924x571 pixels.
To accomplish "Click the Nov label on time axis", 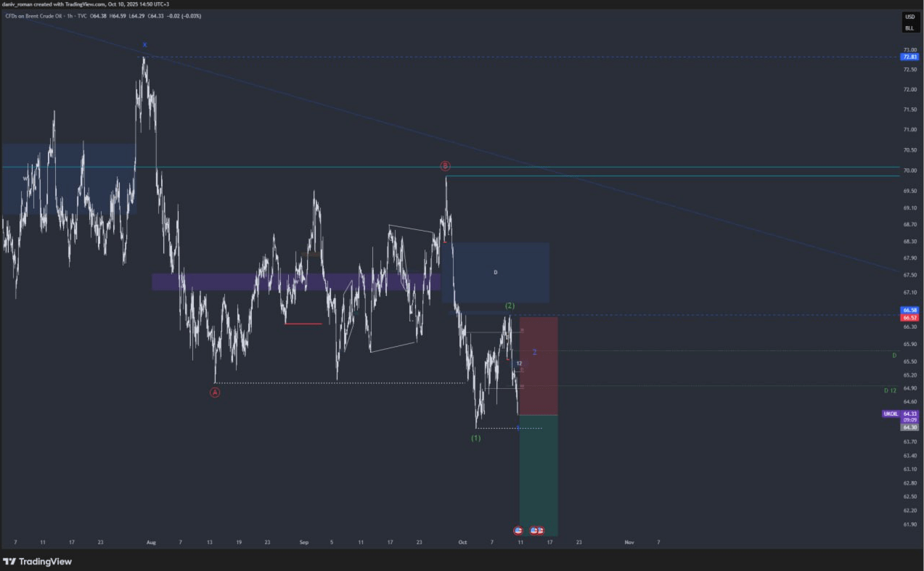I will click(629, 542).
